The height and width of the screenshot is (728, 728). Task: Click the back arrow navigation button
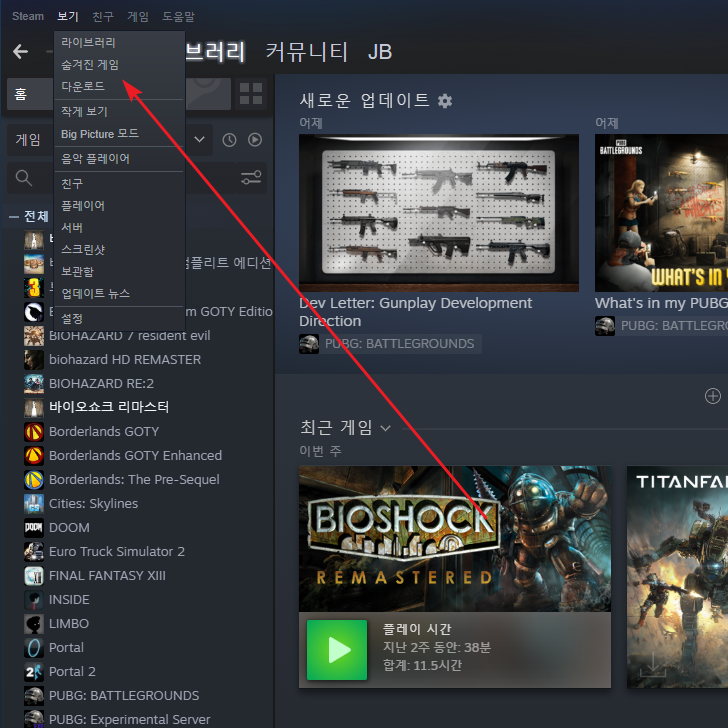20,51
